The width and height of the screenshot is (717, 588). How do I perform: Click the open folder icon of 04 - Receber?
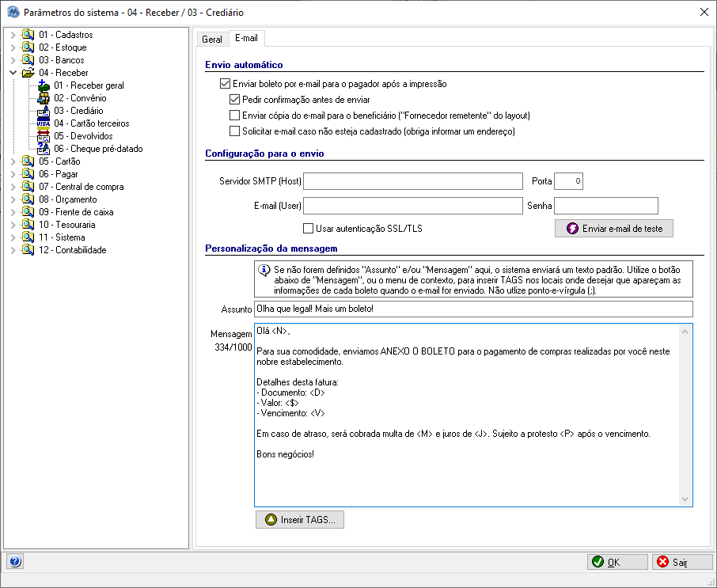coord(28,73)
